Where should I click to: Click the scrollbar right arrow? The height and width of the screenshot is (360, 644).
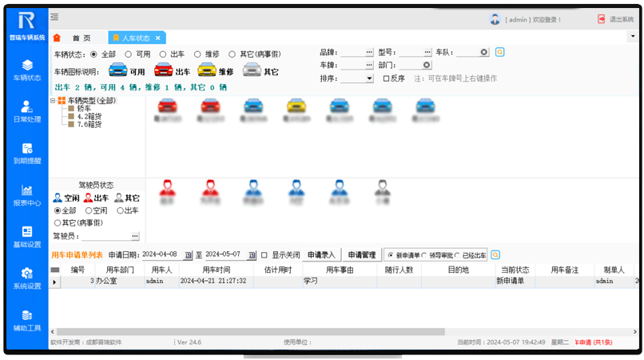point(635,332)
